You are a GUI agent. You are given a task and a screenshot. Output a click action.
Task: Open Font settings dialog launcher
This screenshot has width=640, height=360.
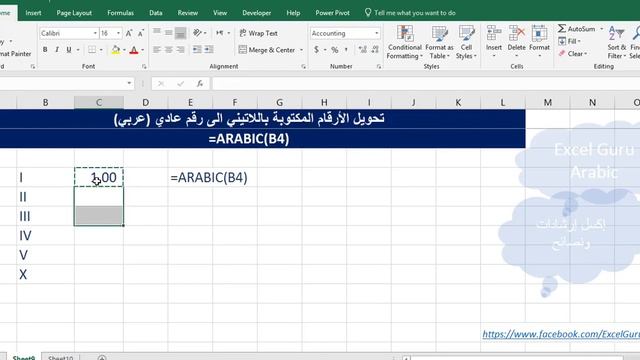point(144,66)
